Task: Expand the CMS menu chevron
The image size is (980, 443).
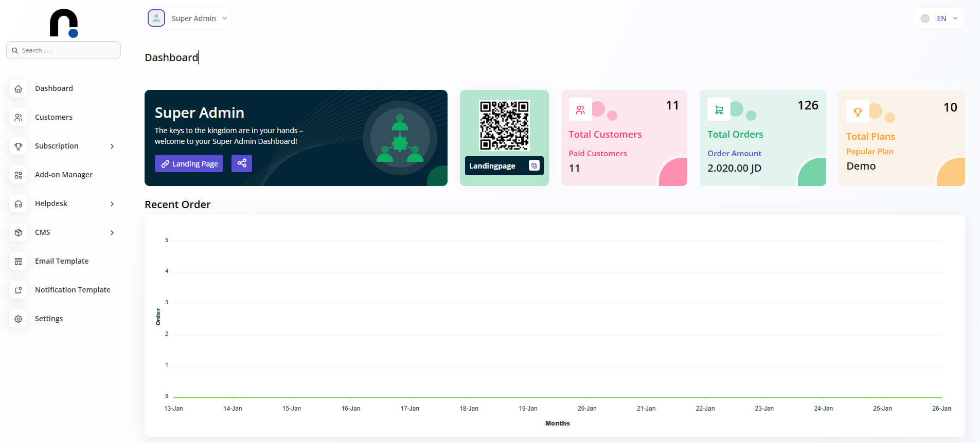Action: pos(112,233)
